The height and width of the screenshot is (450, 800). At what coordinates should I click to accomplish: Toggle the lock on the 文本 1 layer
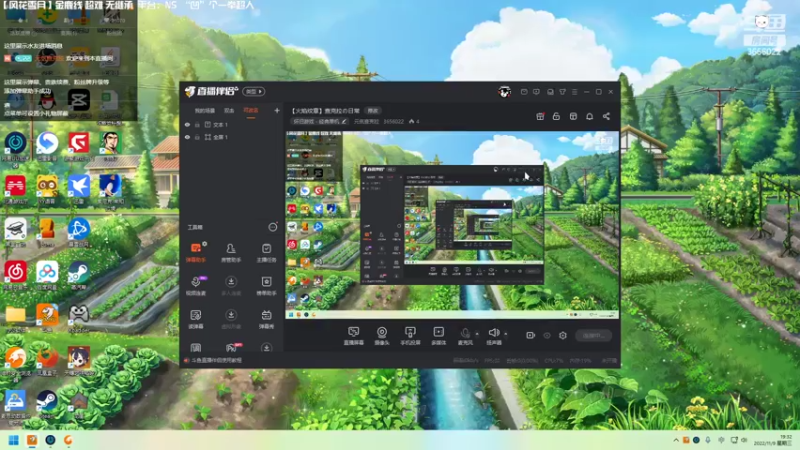[x=197, y=124]
